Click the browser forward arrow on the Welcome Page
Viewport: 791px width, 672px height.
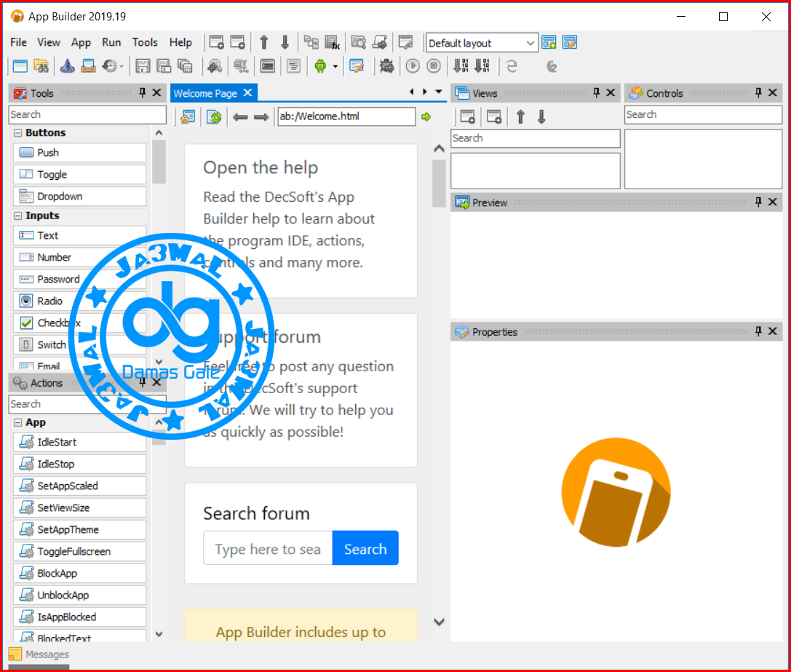[261, 117]
